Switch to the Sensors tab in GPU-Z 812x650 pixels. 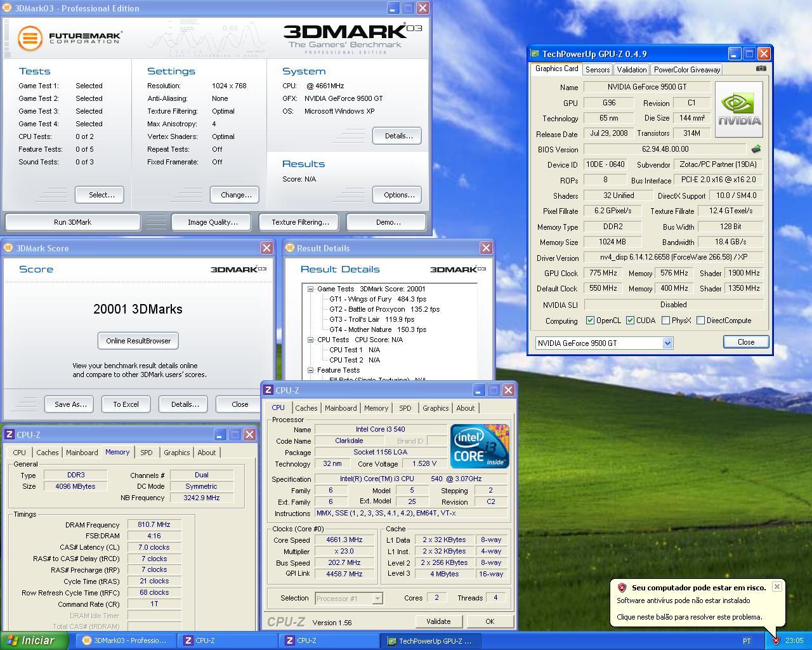tap(598, 69)
